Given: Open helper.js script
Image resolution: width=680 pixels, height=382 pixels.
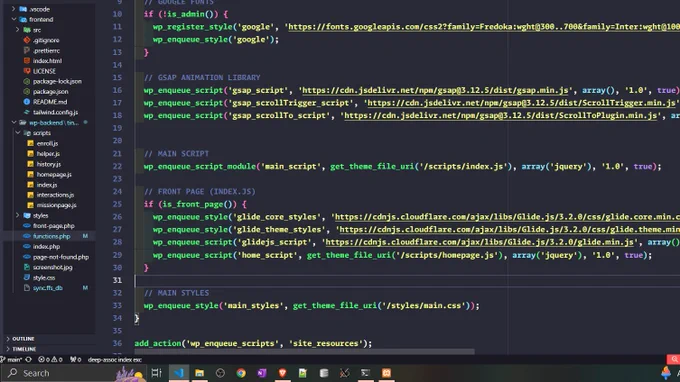Looking at the screenshot, I should tap(48, 154).
